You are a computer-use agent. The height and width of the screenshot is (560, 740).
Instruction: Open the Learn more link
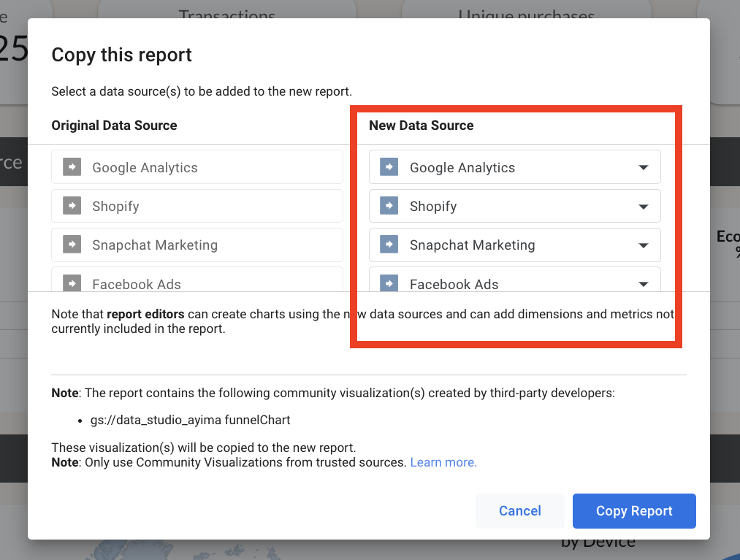pos(443,462)
